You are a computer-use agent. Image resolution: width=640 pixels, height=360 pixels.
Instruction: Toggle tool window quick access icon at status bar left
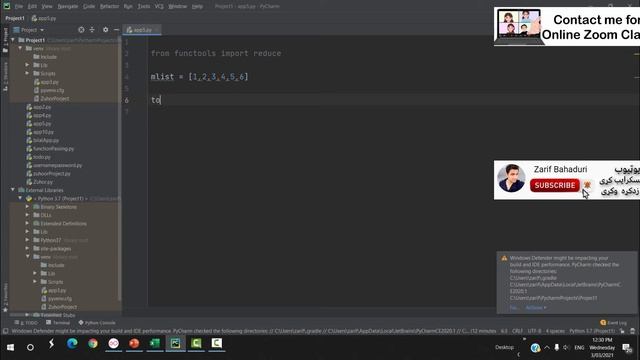click(x=5, y=331)
